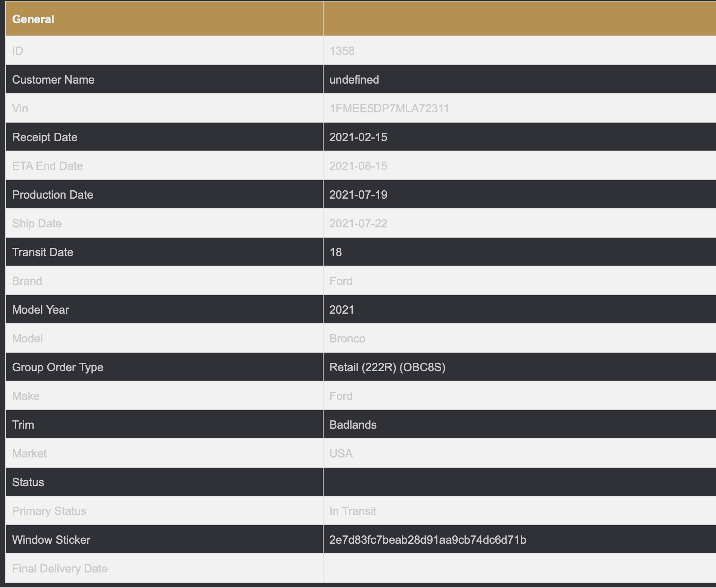Click the Bronco model value
716x588 pixels.
click(347, 338)
